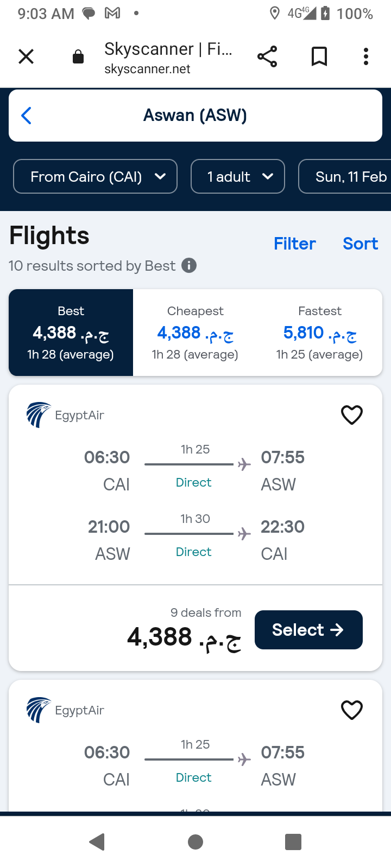Screen dimensions: 391x868
Task: Show info about Best sorting
Action: (189, 266)
